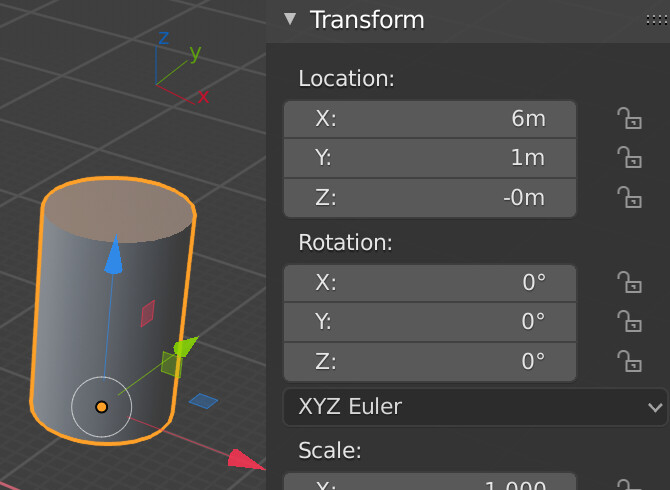The width and height of the screenshot is (670, 490).
Task: Click the red X-axis gizmo arrow
Action: 245,460
